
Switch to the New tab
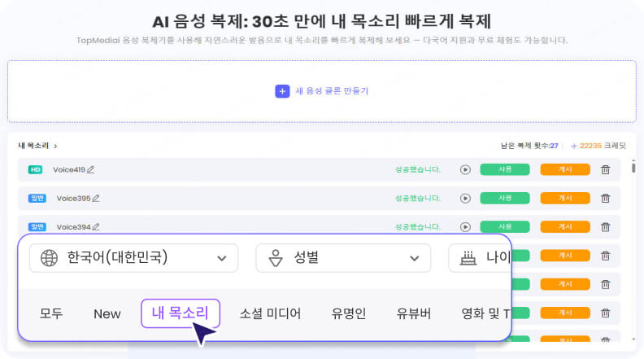click(107, 313)
